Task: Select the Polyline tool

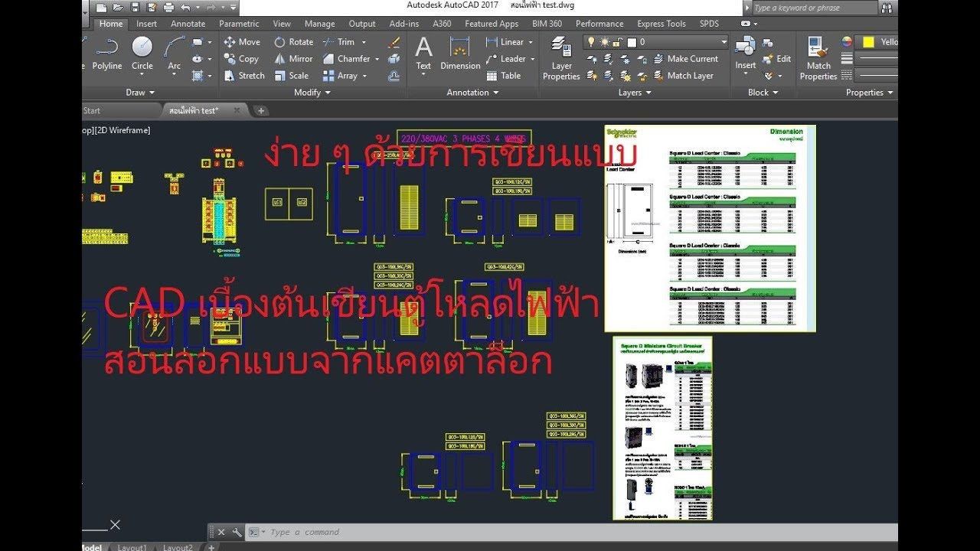Action: 106,52
